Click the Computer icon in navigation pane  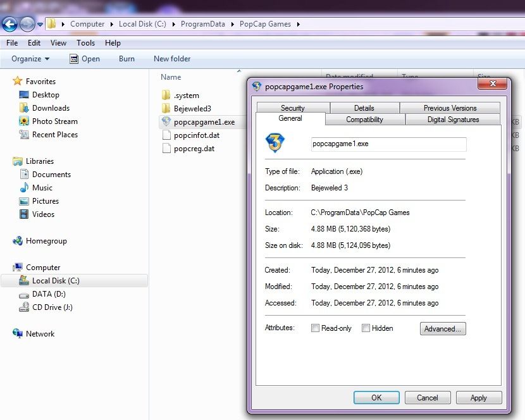[x=18, y=268]
